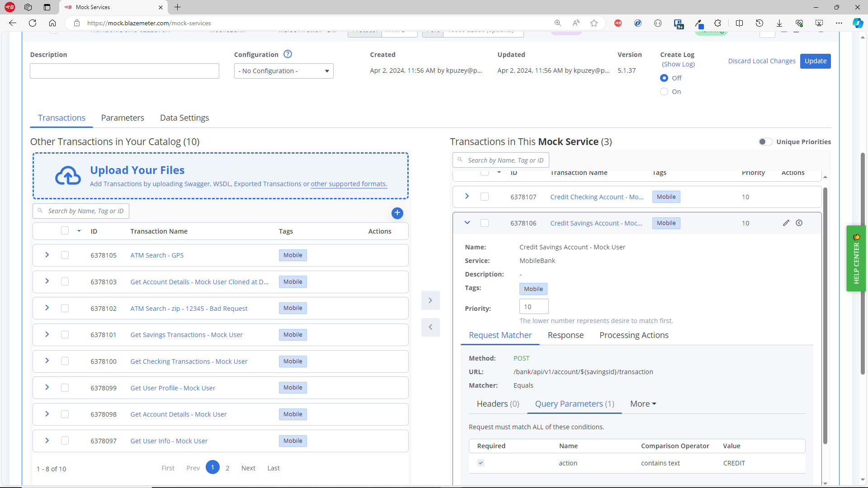This screenshot has width=868, height=488.
Task: Click the cloud upload icon in Upload Your Files
Action: pyautogui.click(x=67, y=176)
